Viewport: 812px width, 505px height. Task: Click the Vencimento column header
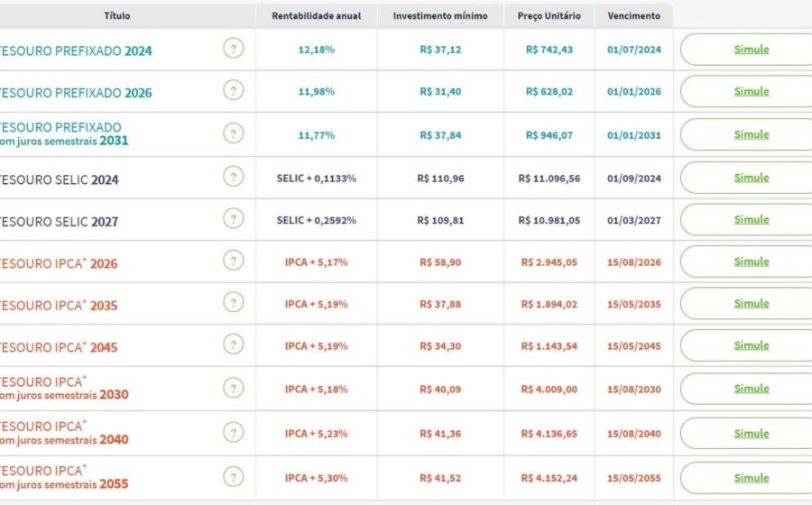634,16
